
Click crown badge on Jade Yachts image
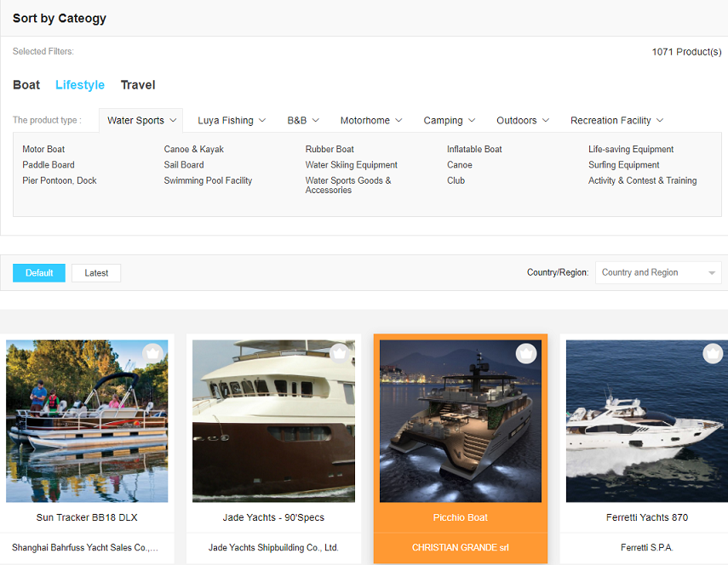pos(339,353)
